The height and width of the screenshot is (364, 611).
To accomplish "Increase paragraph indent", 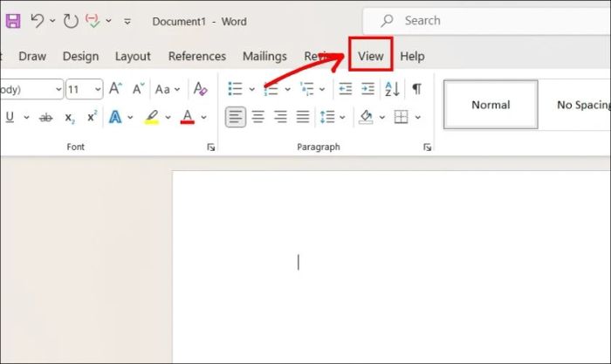I will [367, 89].
